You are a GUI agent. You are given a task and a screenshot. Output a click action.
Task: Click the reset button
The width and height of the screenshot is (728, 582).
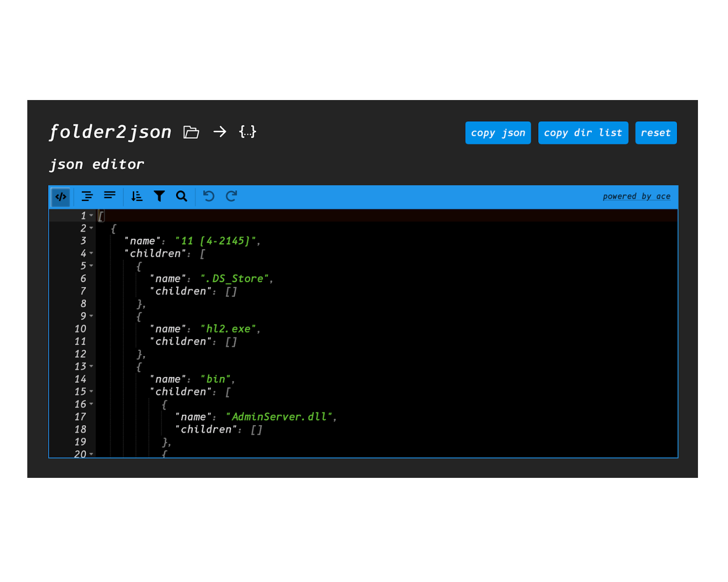pos(656,133)
